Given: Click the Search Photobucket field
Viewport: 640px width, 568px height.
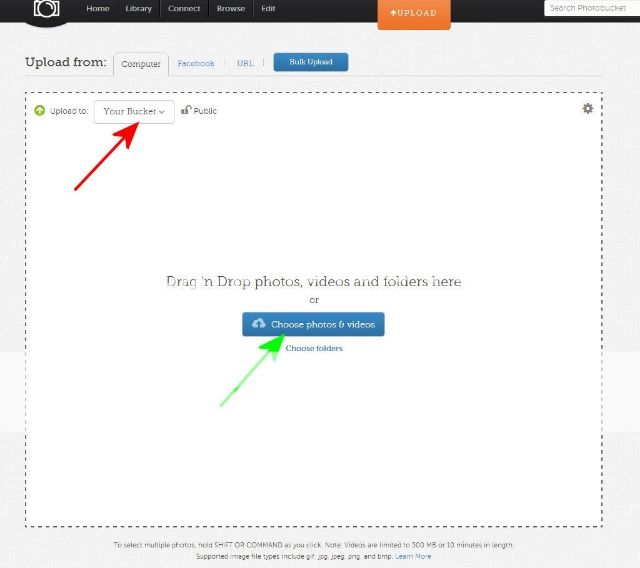Looking at the screenshot, I should pyautogui.click(x=591, y=8).
